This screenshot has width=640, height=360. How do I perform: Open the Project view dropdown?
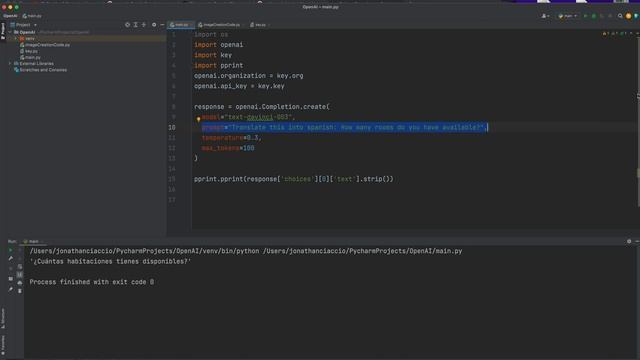click(24, 25)
